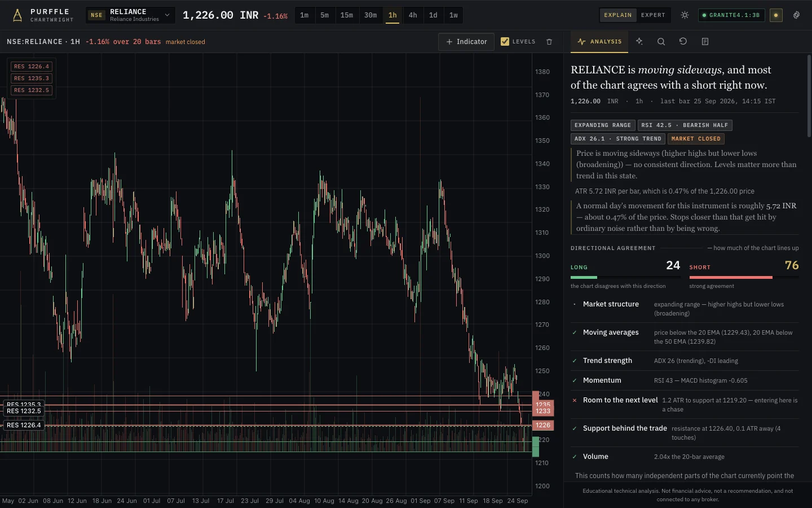Screen dimensions: 812x508
Task: Toggle the light/dark theme sun icon
Action: (685, 15)
